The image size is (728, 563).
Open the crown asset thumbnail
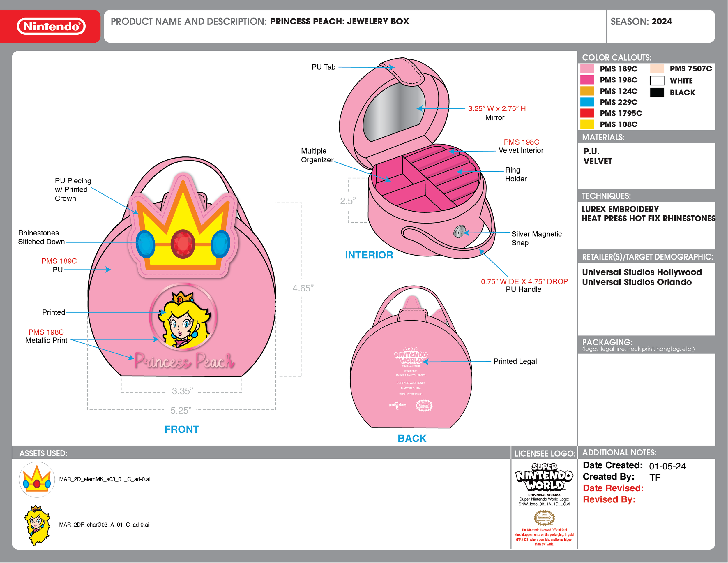(x=37, y=480)
